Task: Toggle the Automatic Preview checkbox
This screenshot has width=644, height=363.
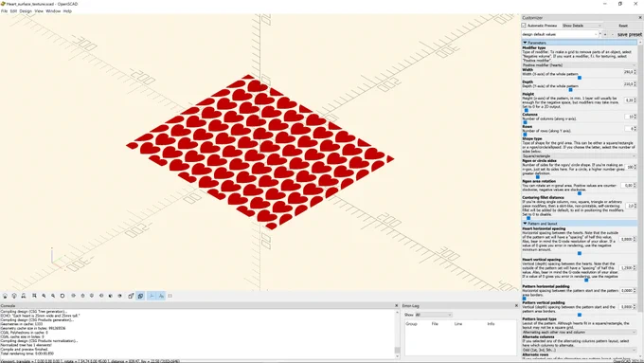Action: coord(524,26)
